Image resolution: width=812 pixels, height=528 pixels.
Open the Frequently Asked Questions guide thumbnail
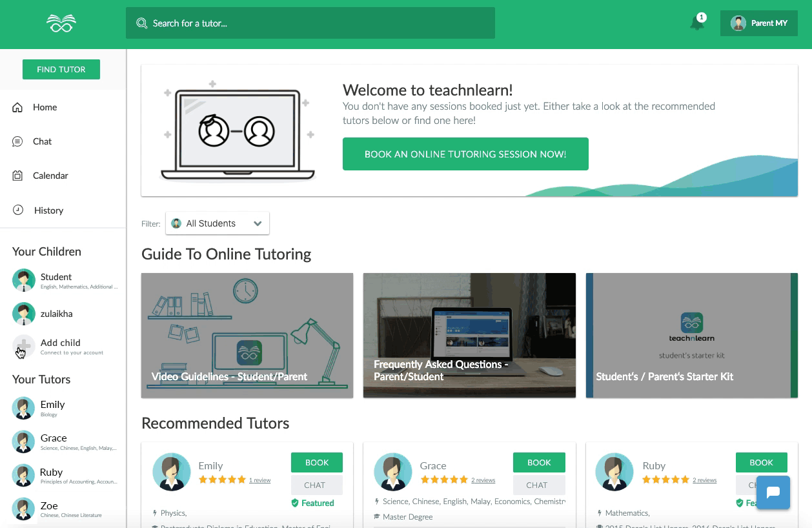[469, 335]
